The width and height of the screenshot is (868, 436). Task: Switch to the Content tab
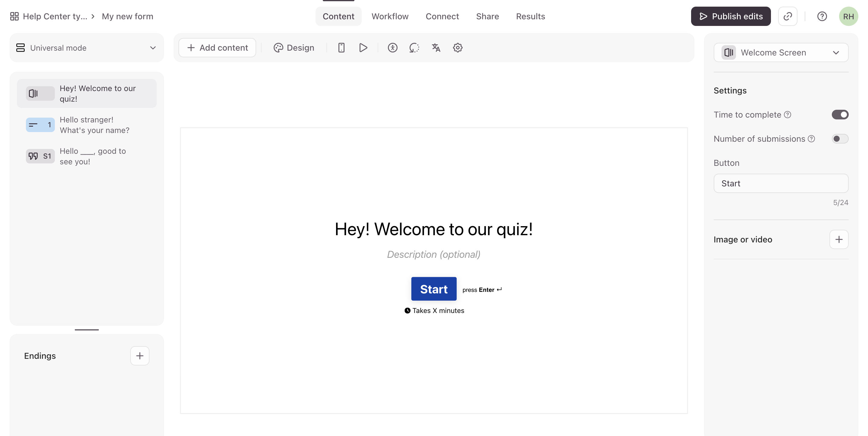pos(338,16)
